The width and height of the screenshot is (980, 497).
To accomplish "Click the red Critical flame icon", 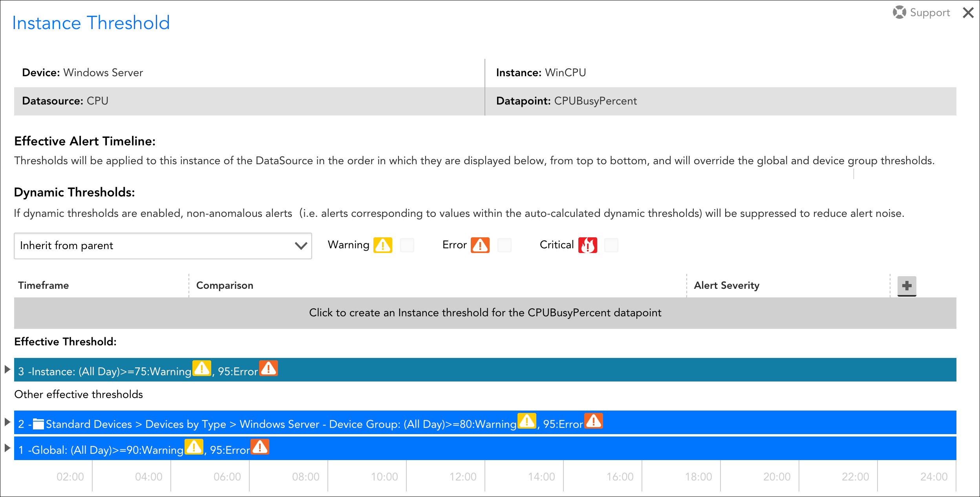I will tap(588, 245).
